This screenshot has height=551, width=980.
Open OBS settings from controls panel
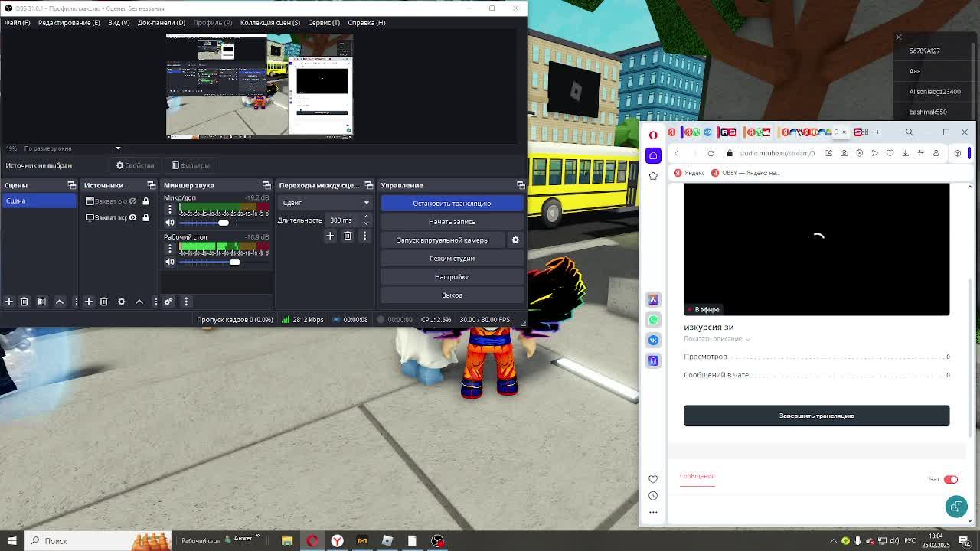[x=452, y=277]
